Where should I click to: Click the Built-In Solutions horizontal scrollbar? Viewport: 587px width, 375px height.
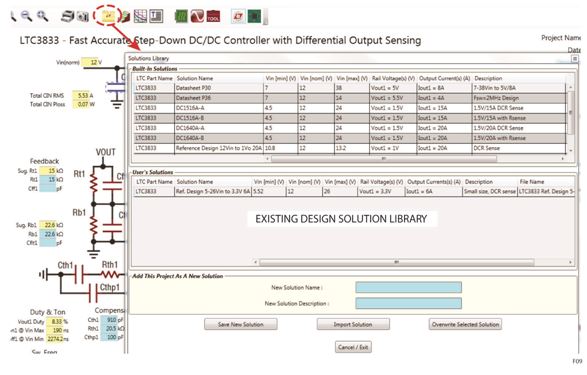[x=384, y=159]
